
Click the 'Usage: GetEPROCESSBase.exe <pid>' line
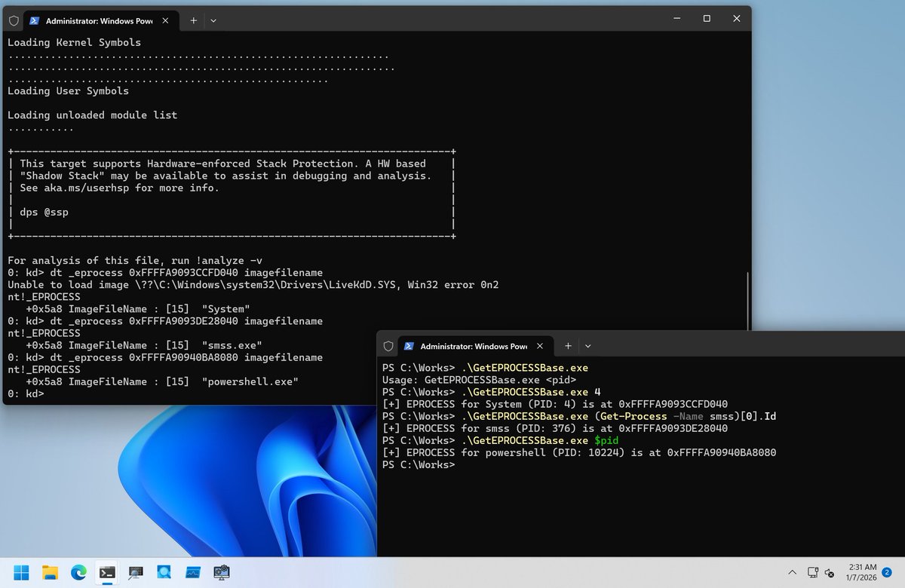point(480,380)
